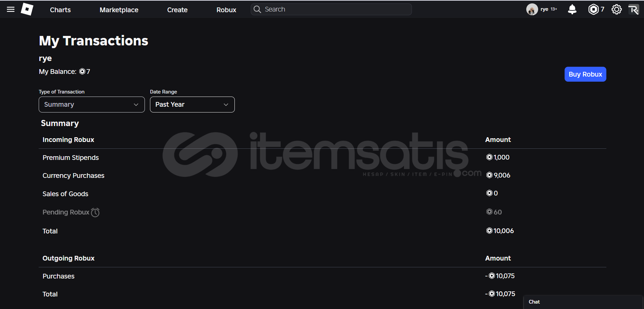
Task: Open the Chat panel
Action: [583, 302]
